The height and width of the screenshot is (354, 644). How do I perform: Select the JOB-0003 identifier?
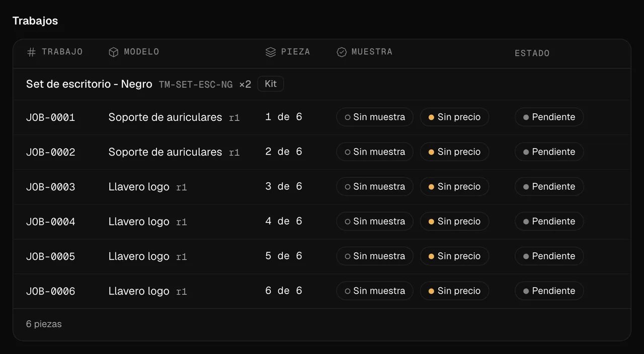[50, 187]
